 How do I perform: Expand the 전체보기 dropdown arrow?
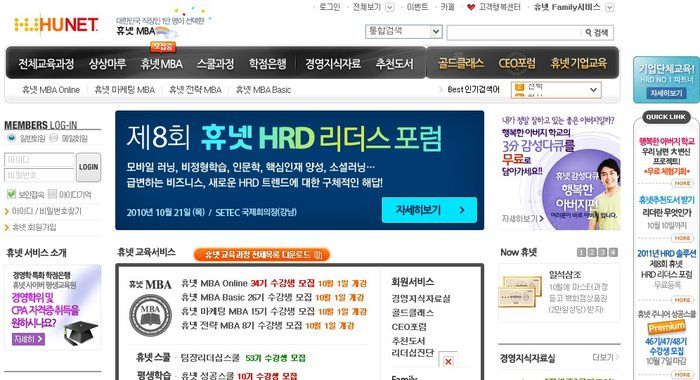(389, 7)
